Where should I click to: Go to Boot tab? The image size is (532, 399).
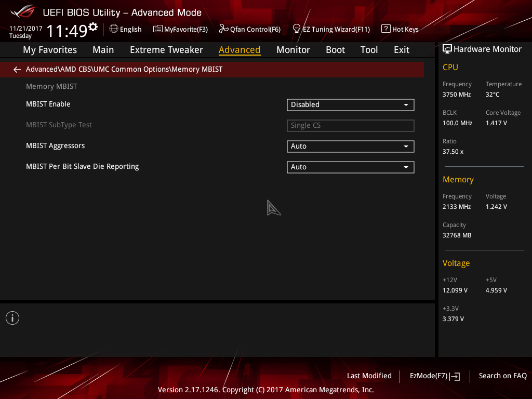point(335,50)
